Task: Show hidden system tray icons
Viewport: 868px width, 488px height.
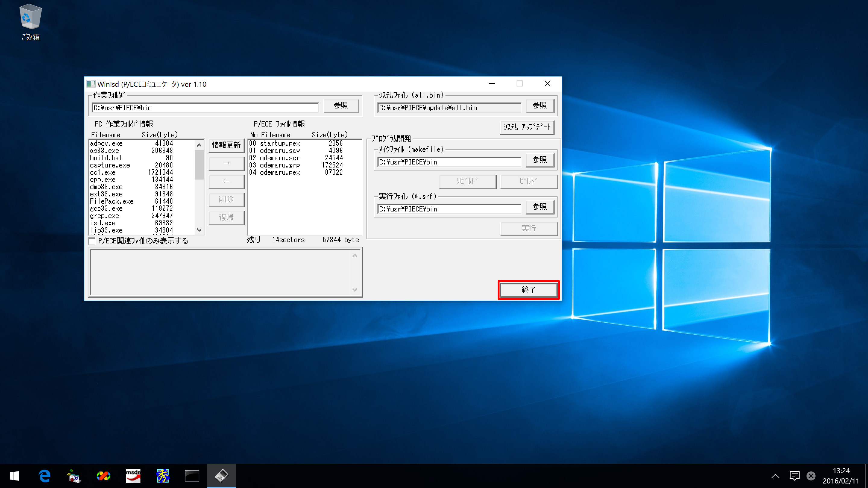Action: [775, 476]
